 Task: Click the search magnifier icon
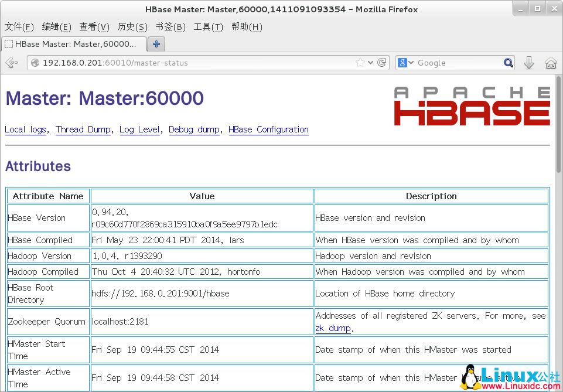[x=507, y=63]
